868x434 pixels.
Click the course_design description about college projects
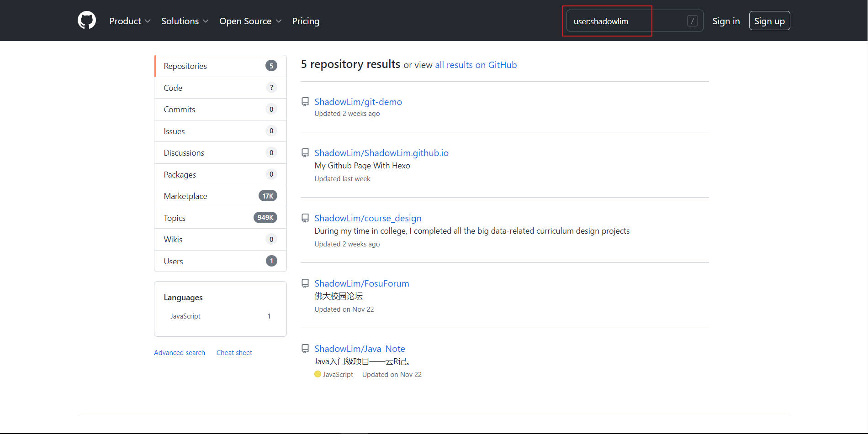(x=472, y=231)
